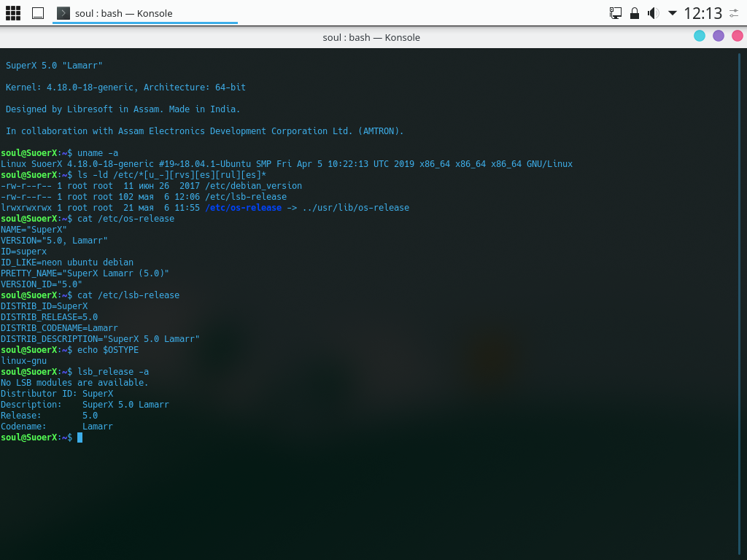
Task: Click the cyan window button in titlebar
Action: tap(700, 36)
